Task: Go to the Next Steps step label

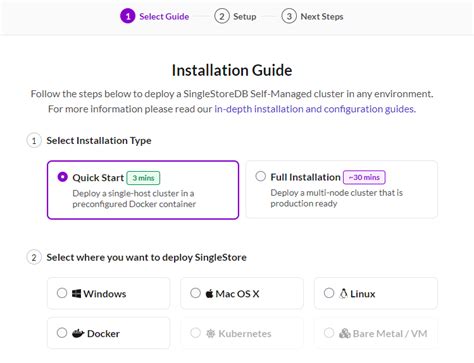Action: pyautogui.click(x=322, y=16)
